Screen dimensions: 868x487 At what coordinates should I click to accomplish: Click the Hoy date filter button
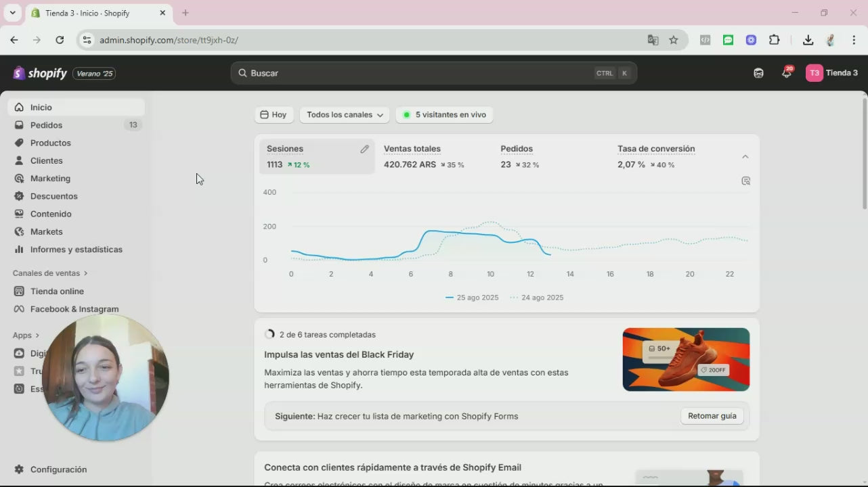point(274,115)
